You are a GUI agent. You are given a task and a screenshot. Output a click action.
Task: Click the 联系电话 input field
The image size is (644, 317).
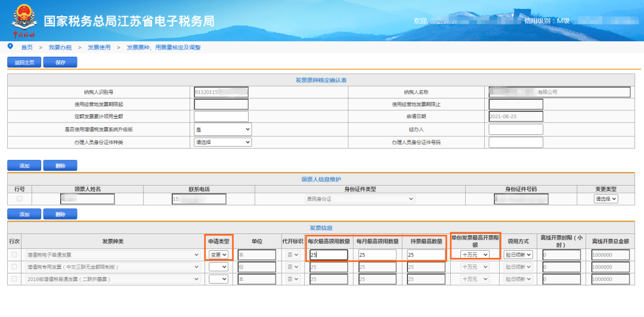click(x=199, y=199)
